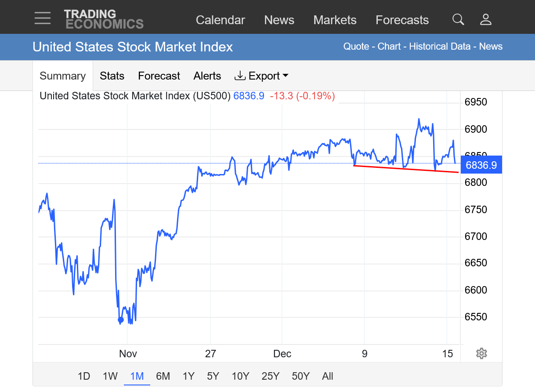Image resolution: width=535 pixels, height=392 pixels.
Task: Expand the Export dropdown
Action: click(261, 76)
